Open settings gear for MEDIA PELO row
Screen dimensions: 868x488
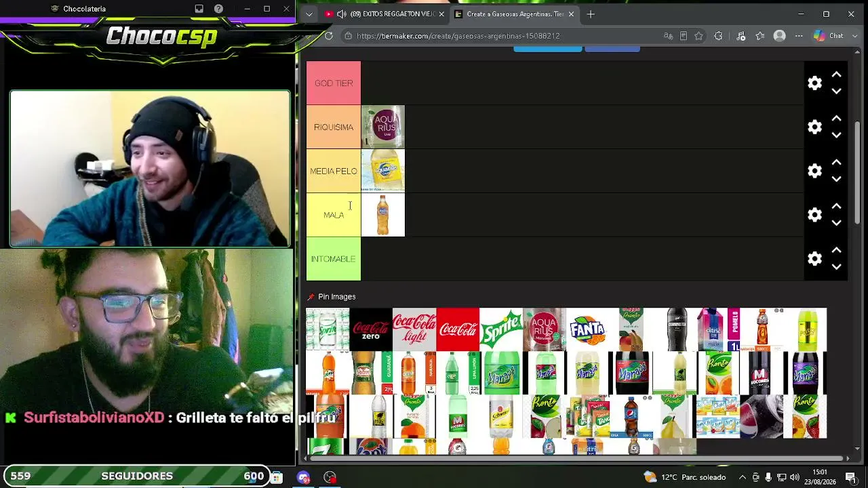pos(814,171)
